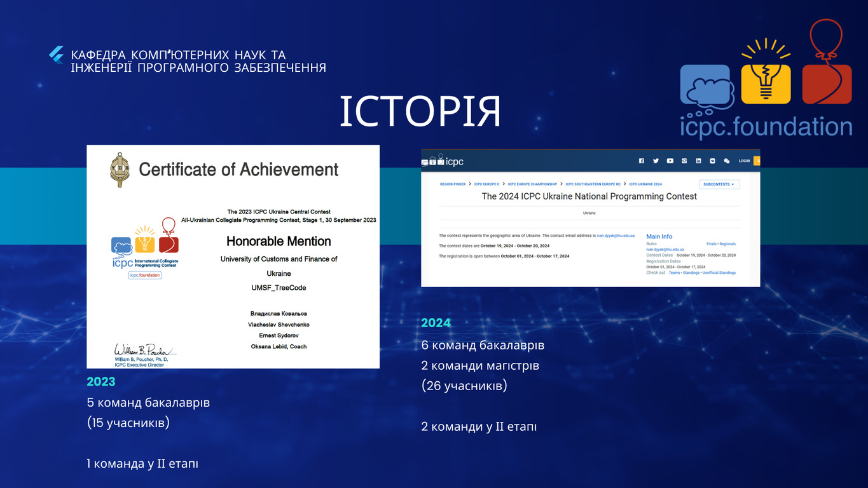Click the Certificate of Achievement heading
Screen dimensions: 868x488
[x=238, y=170]
